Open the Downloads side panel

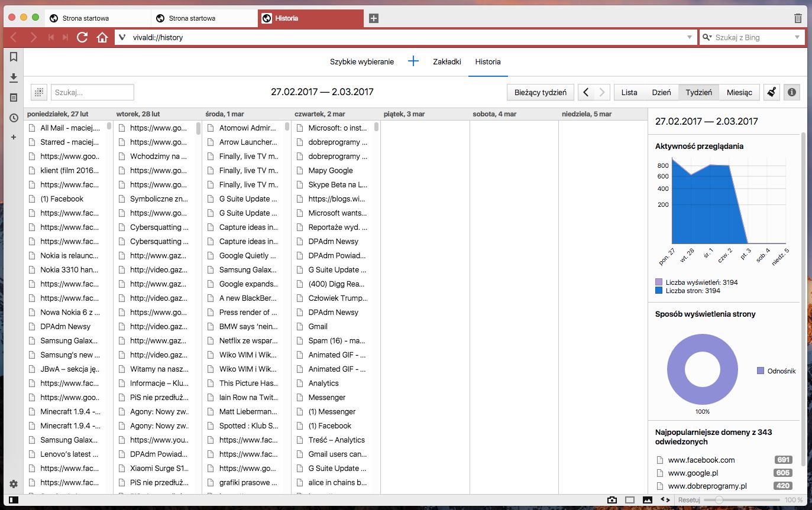coord(14,77)
